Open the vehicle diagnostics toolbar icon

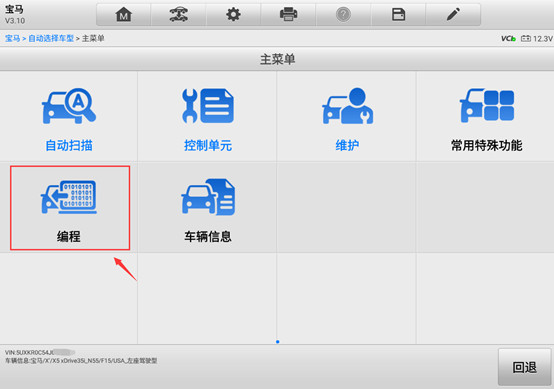178,15
